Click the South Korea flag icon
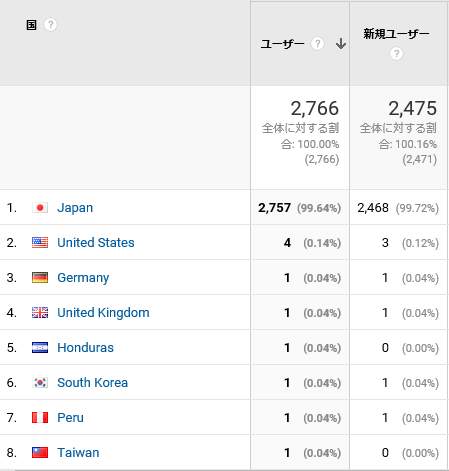Viewport: 449px width, 471px height. tap(40, 383)
